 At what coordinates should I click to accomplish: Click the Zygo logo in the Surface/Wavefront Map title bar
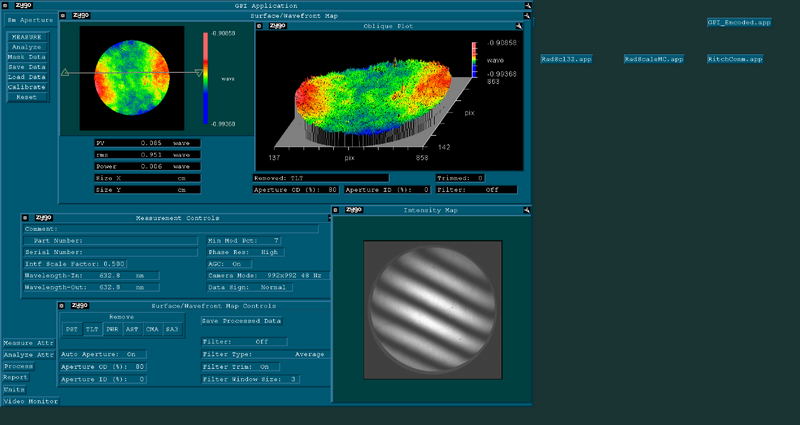tap(81, 16)
